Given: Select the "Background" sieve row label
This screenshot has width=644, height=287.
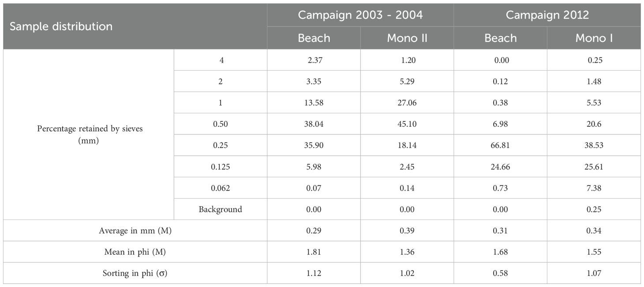Looking at the screenshot, I should click(220, 209).
